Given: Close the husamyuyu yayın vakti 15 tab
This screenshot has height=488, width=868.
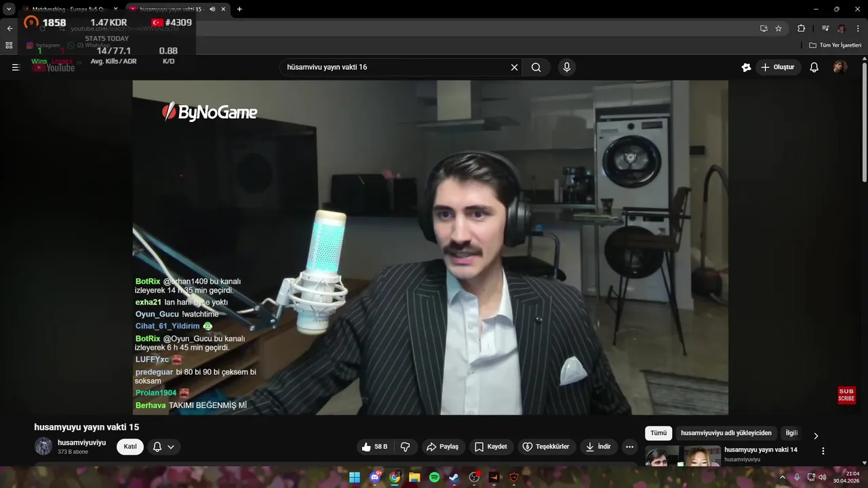Looking at the screenshot, I should (224, 9).
